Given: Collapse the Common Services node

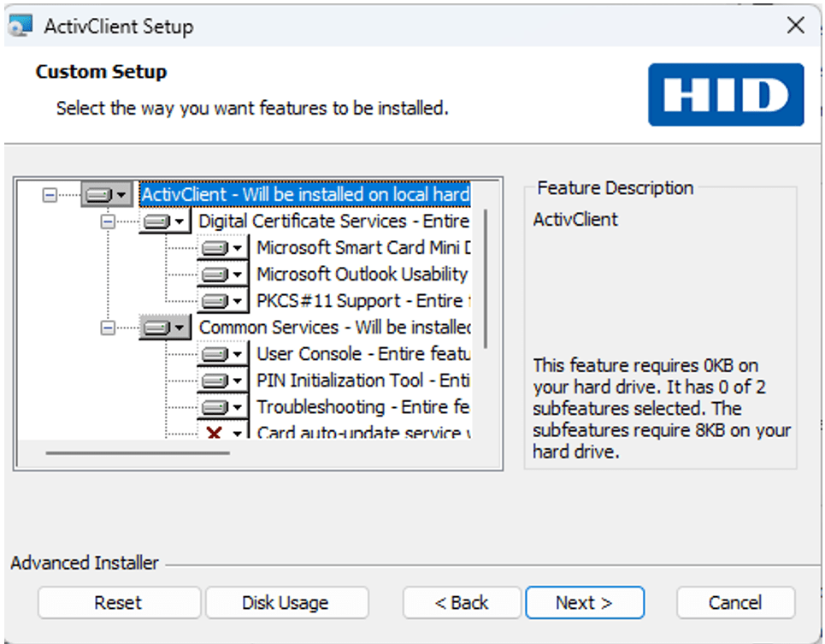Looking at the screenshot, I should coord(108,328).
